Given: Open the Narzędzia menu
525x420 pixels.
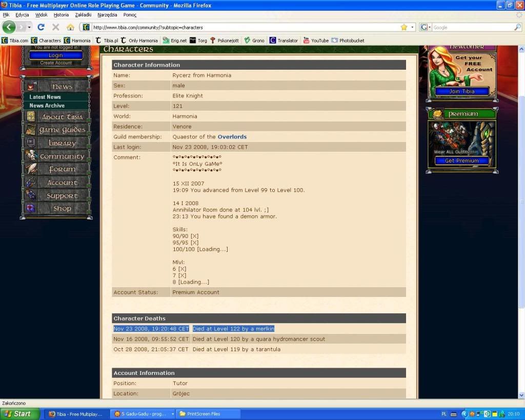Looking at the screenshot, I should click(107, 15).
